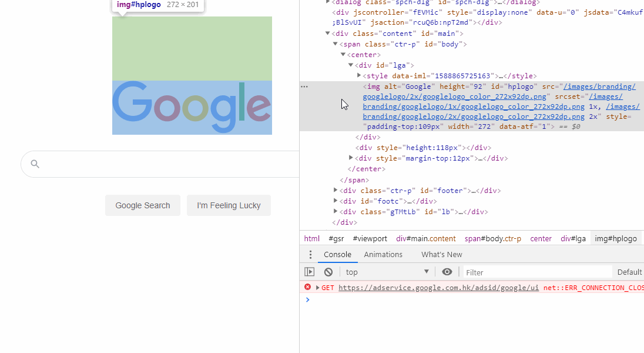Switch to the Animations tab
Screen dimensions: 644x353
click(383, 255)
